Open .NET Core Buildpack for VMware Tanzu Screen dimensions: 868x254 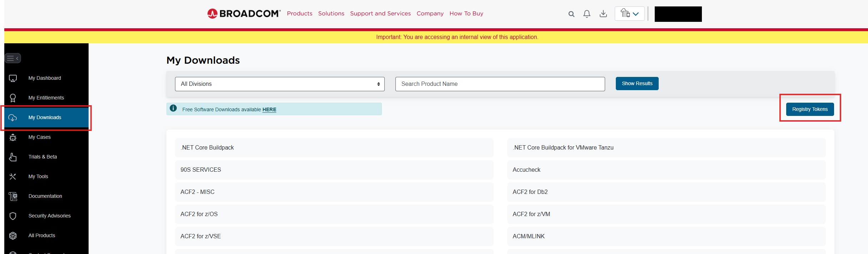[x=666, y=147]
